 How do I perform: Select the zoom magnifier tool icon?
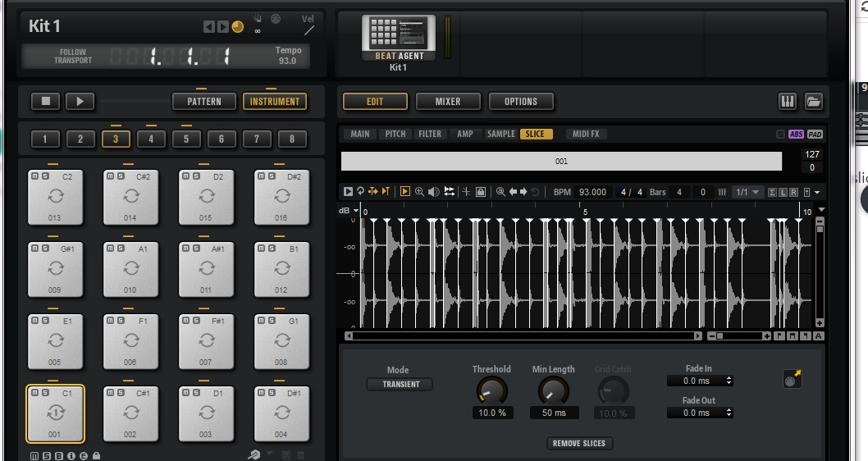click(419, 191)
